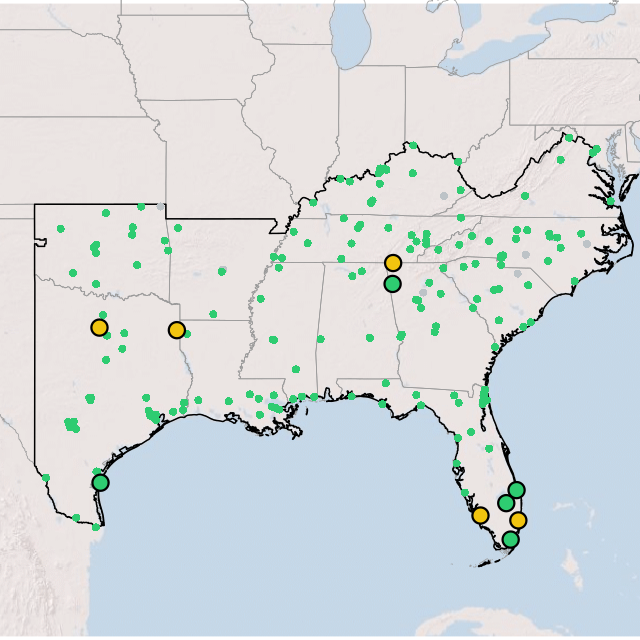Click large green marker in northwest Georgia
Screen dimensions: 640x640
(x=393, y=284)
